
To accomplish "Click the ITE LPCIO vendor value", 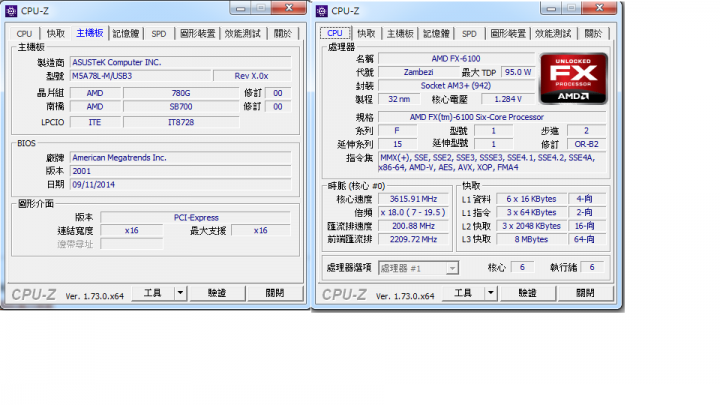I will (95, 122).
